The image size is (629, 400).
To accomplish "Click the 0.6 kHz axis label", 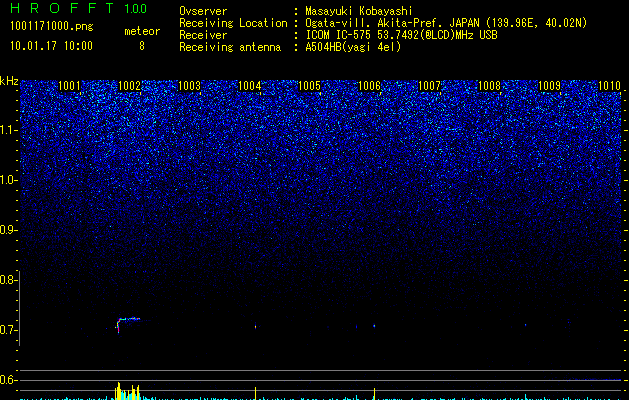I will pyautogui.click(x=7, y=380).
